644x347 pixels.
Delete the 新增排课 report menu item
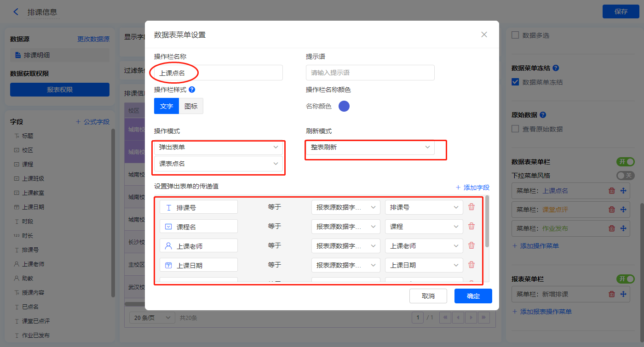(612, 294)
